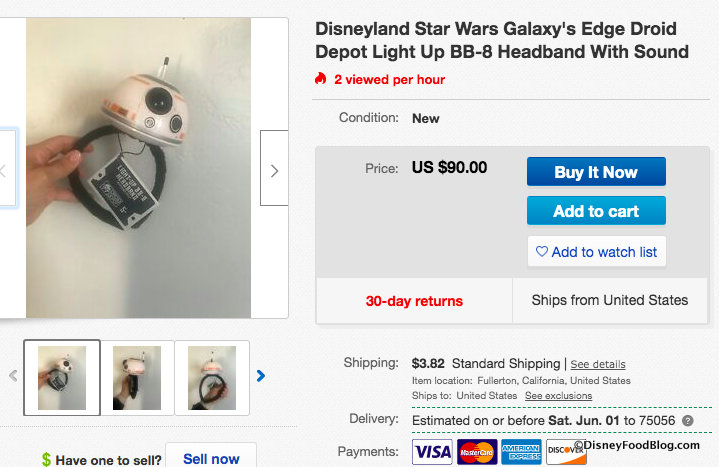Click the American Express payment icon
The height and width of the screenshot is (467, 719).
tap(521, 452)
